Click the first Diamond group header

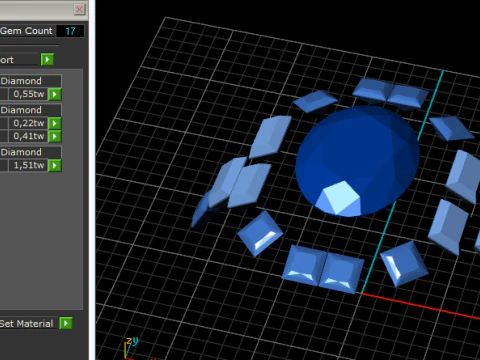pos(31,81)
